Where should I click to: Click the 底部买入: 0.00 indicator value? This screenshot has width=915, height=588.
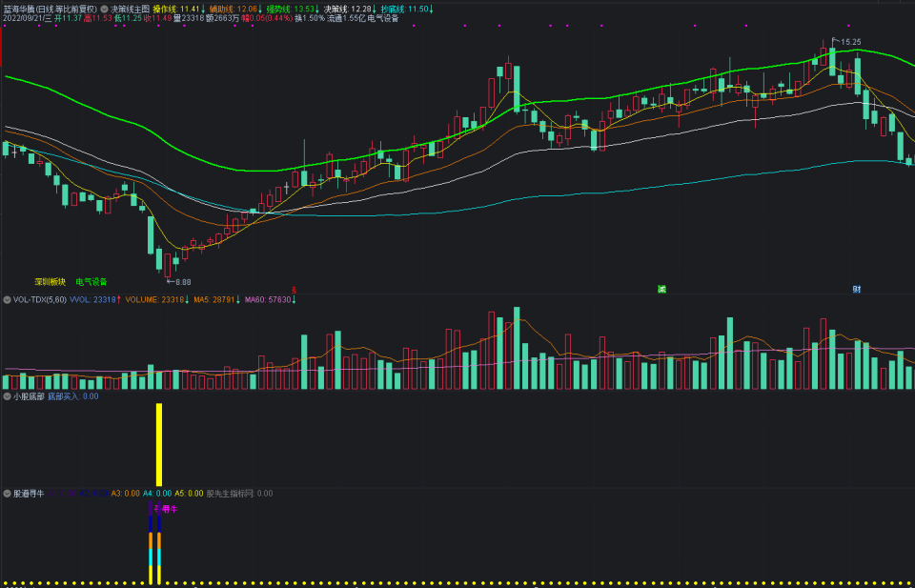73,396
